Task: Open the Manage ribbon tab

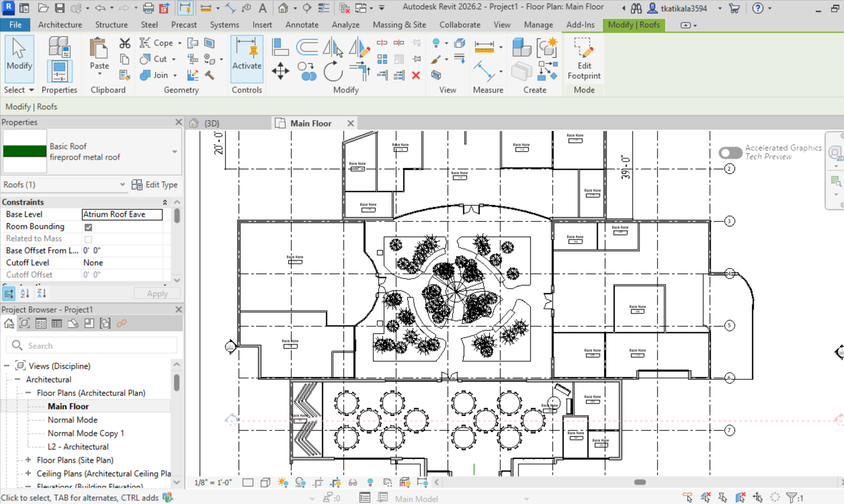Action: point(538,25)
